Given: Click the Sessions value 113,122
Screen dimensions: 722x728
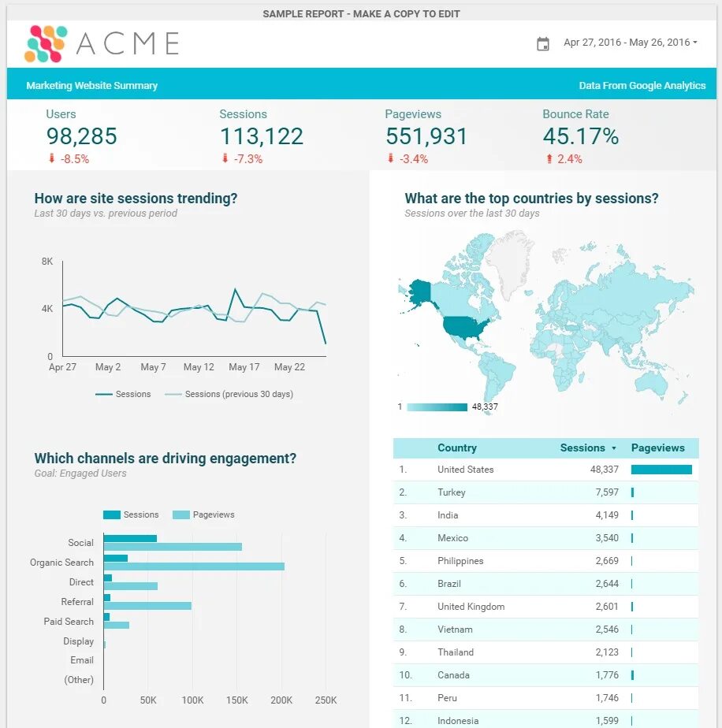Looking at the screenshot, I should click(262, 136).
